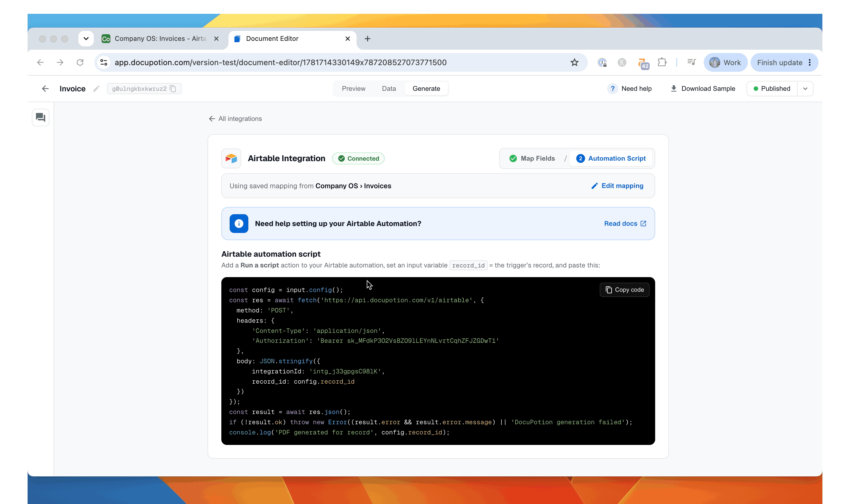
Task: Click the integrationId value in code
Action: (345, 371)
